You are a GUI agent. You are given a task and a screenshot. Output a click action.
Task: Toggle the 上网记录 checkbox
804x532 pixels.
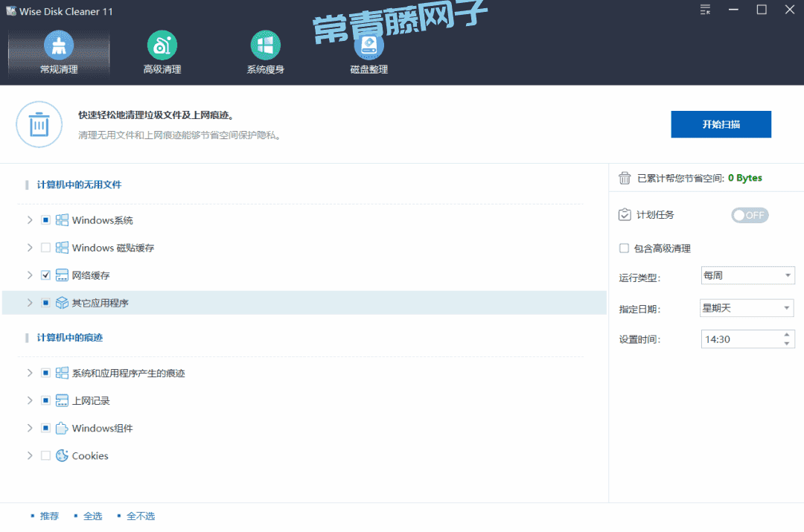[45, 400]
